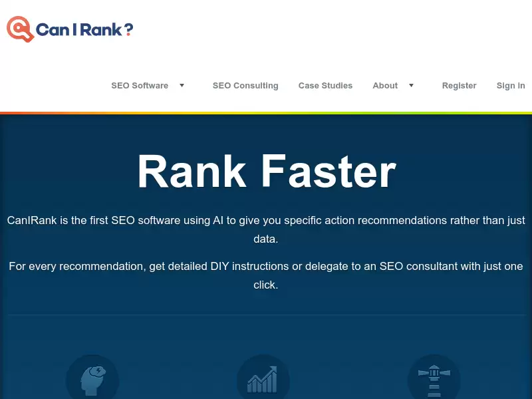Click the CanIRank AI description paragraph
Image resolution: width=532 pixels, height=399 pixels.
pyautogui.click(x=266, y=229)
